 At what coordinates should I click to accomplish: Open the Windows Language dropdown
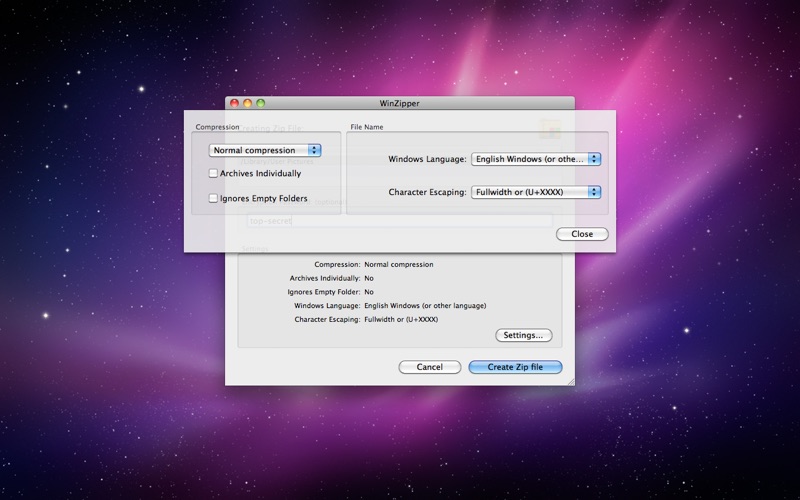pyautogui.click(x=536, y=159)
